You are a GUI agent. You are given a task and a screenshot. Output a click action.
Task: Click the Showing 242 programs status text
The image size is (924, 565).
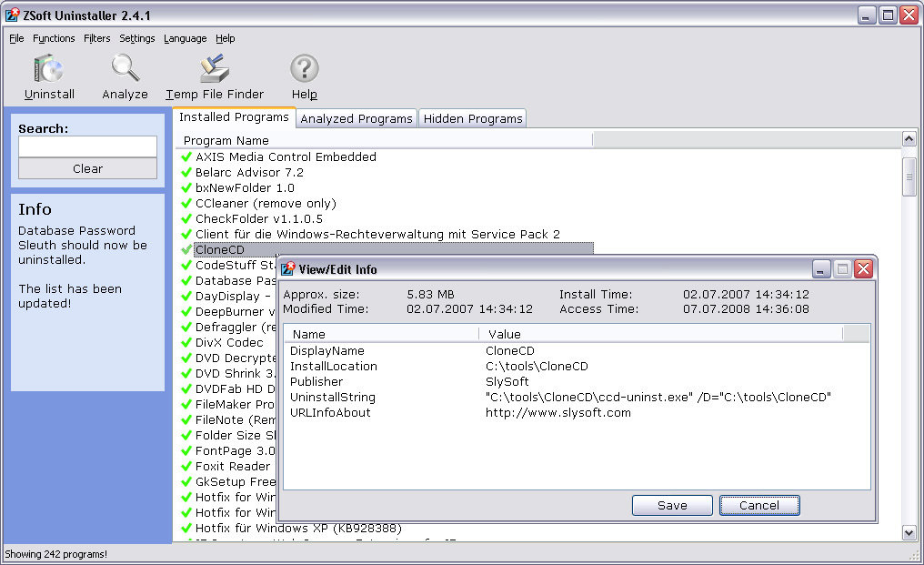tap(56, 554)
